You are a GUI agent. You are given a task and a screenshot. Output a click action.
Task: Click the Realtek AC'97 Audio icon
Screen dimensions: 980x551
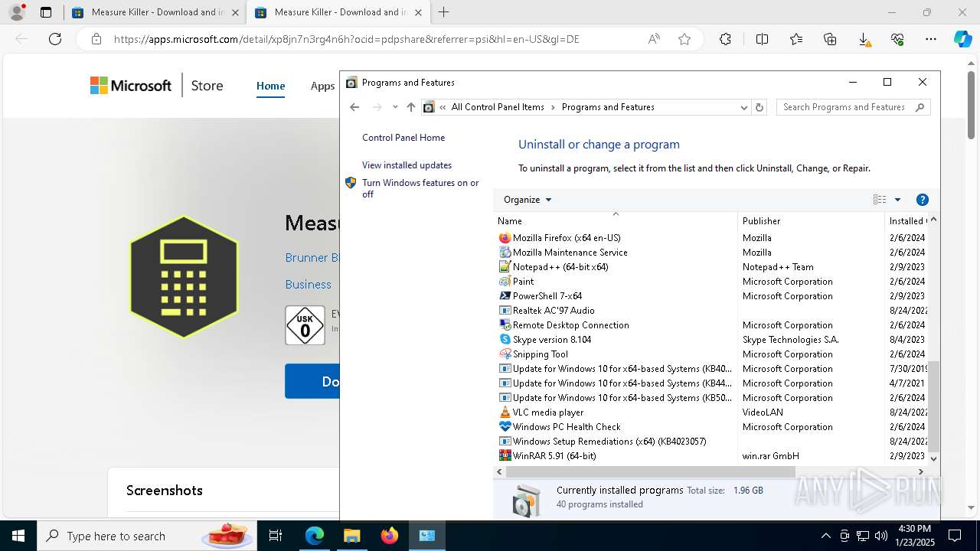point(505,311)
